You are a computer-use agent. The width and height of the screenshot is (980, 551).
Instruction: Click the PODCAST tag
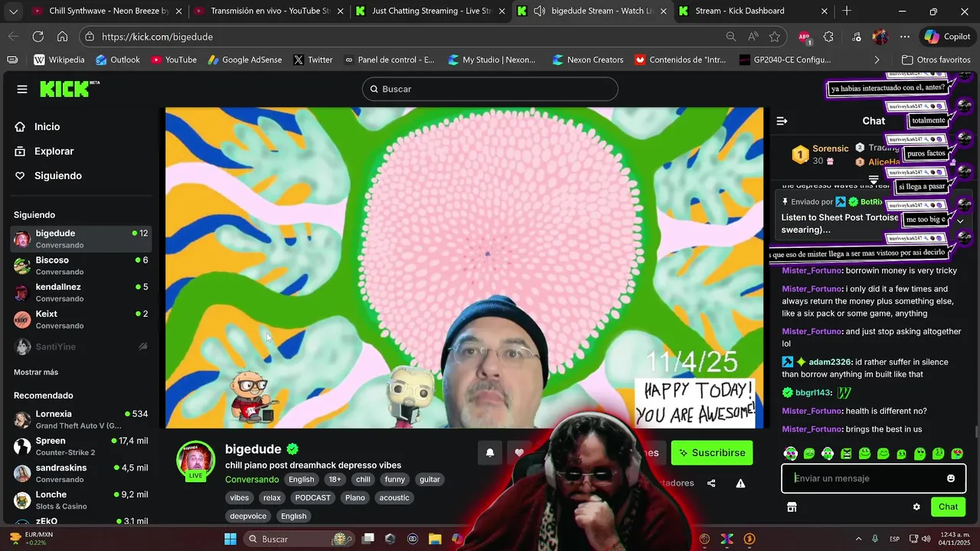[312, 497]
